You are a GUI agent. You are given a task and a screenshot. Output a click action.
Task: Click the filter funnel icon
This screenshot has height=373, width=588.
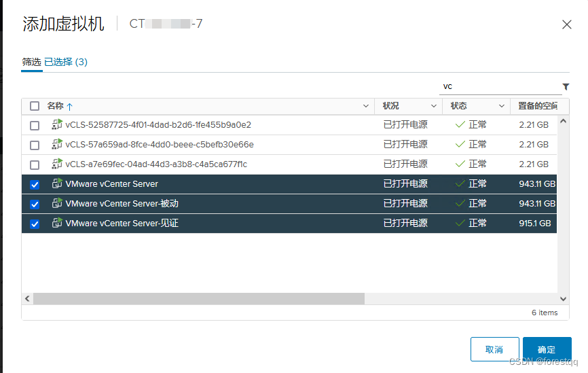(566, 87)
